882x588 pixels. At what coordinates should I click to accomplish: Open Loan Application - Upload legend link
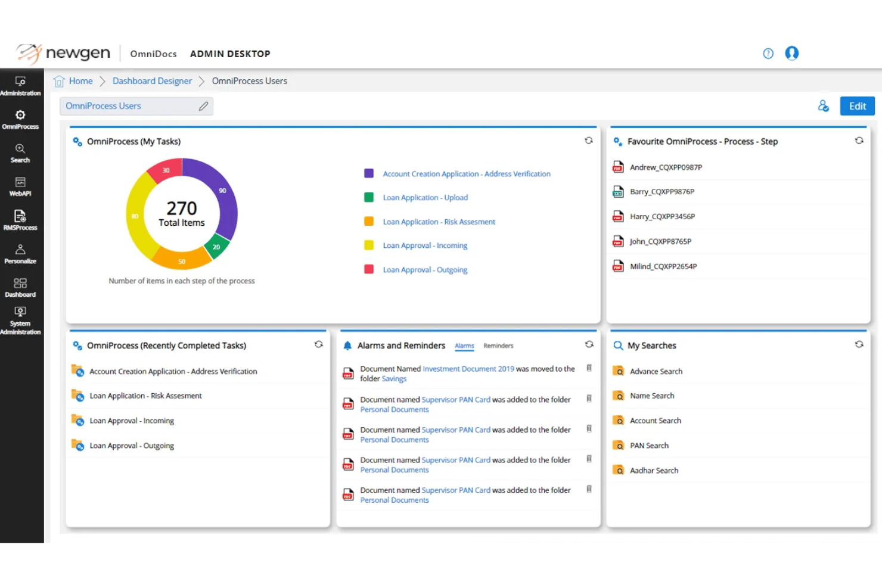click(x=425, y=198)
